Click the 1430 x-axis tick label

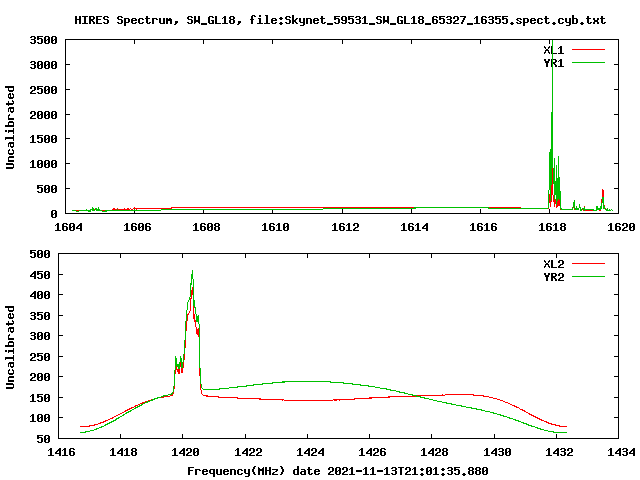497,452
